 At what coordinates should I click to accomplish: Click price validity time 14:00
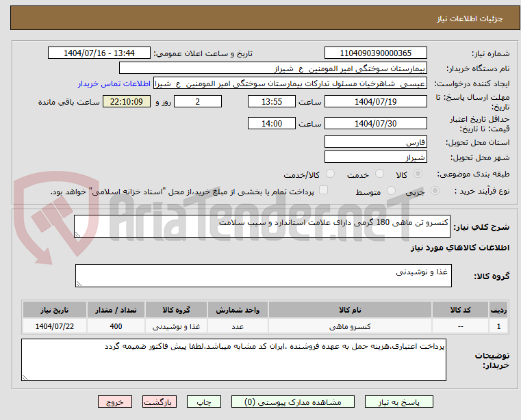point(272,124)
